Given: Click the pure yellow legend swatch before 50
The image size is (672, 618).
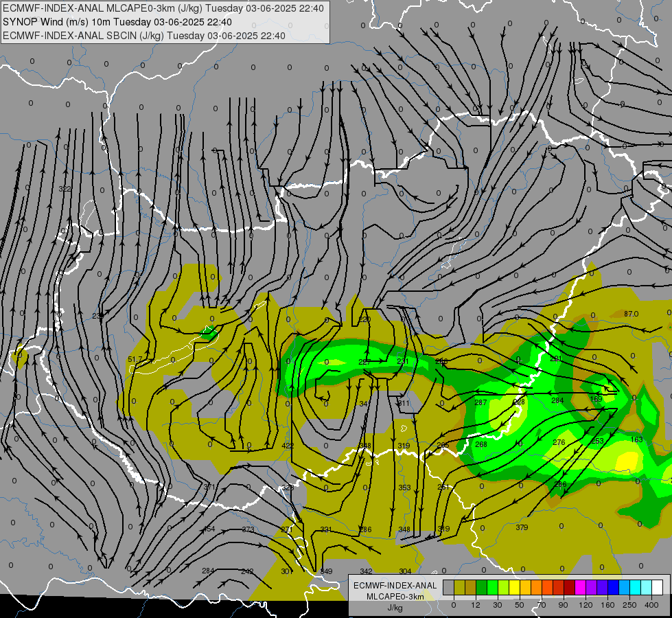Looking at the screenshot, I should tap(514, 587).
